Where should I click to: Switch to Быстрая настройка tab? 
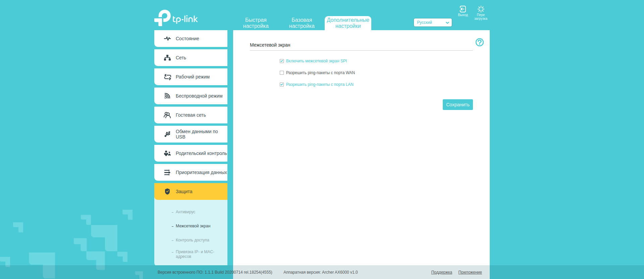[256, 23]
